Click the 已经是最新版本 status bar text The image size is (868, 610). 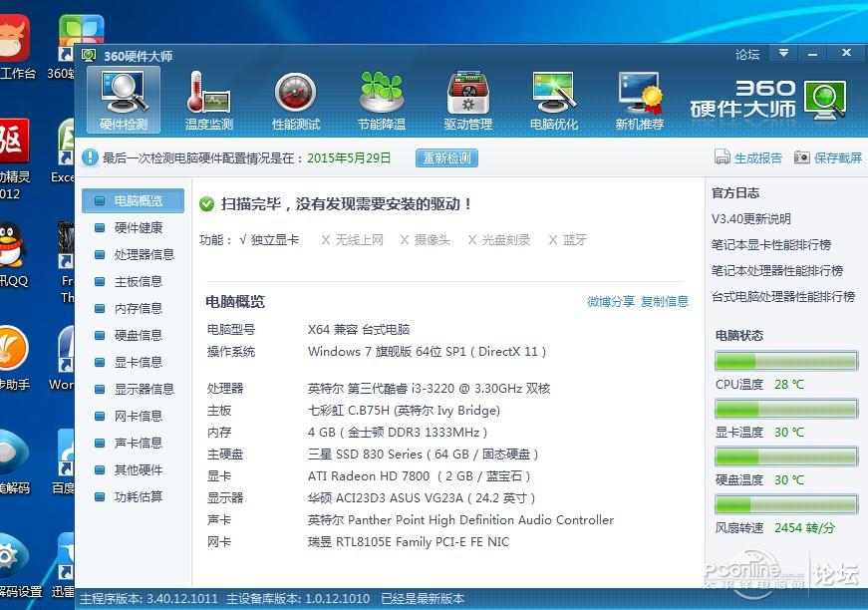pos(423,598)
